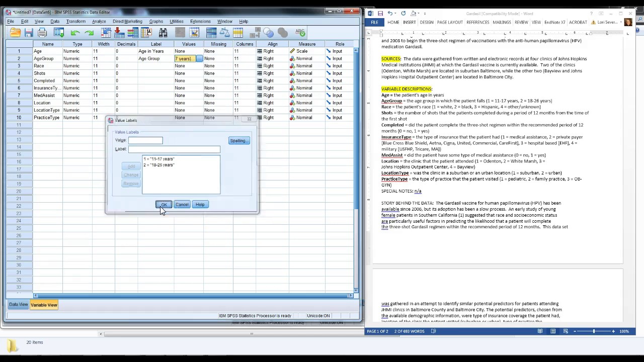Confirm Value Labels with OK button
Screen dimensions: 644x362
pyautogui.click(x=164, y=205)
